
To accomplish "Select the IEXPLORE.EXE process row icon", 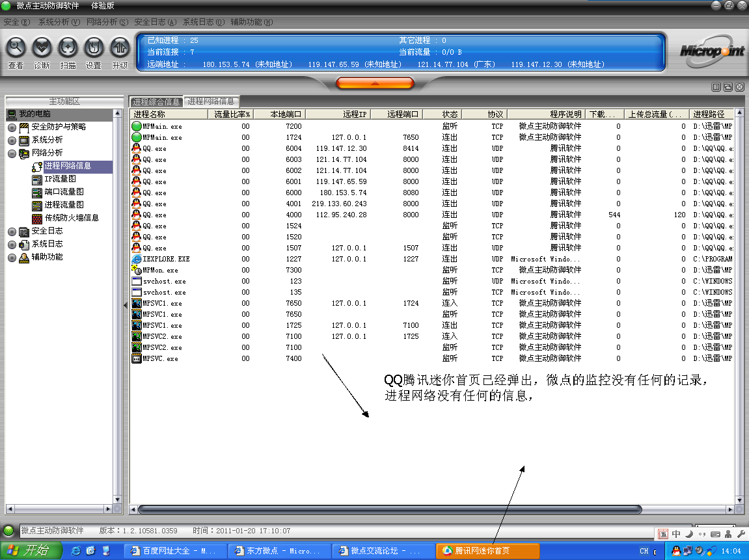I will click(136, 260).
